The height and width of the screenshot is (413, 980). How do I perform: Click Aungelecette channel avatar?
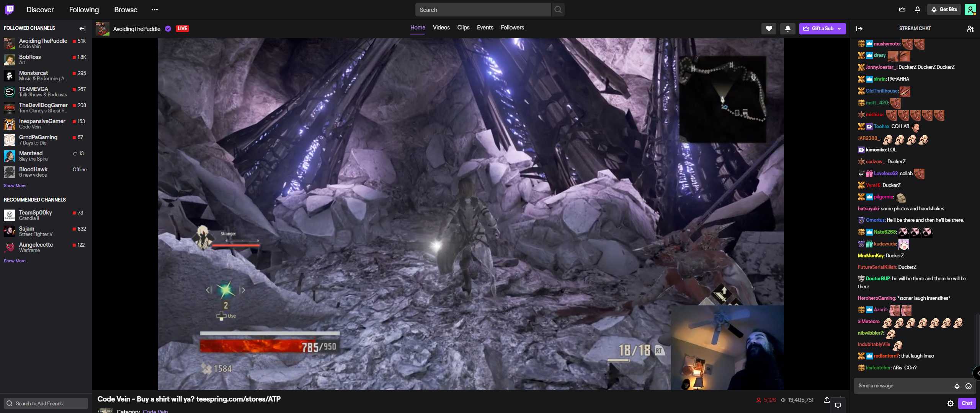(x=10, y=247)
